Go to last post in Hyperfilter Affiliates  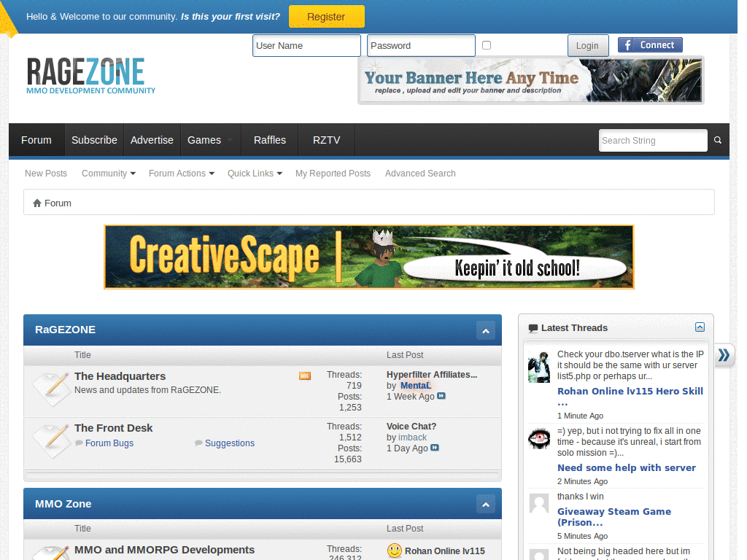pyautogui.click(x=441, y=396)
